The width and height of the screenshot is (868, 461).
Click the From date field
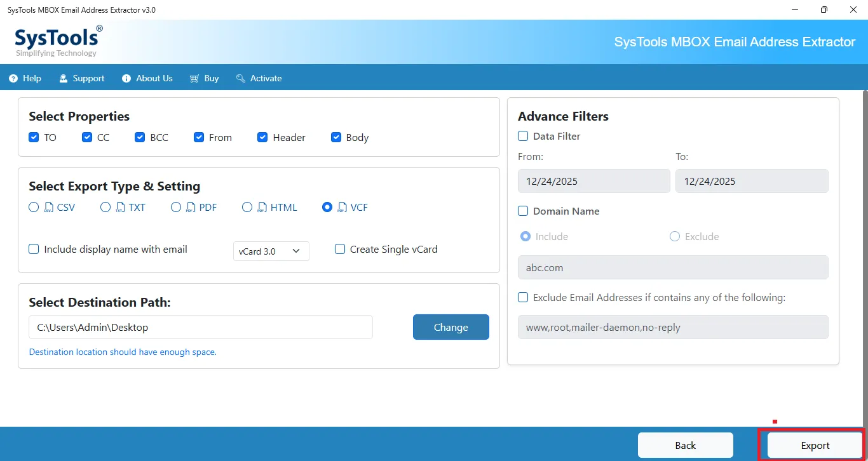click(594, 181)
